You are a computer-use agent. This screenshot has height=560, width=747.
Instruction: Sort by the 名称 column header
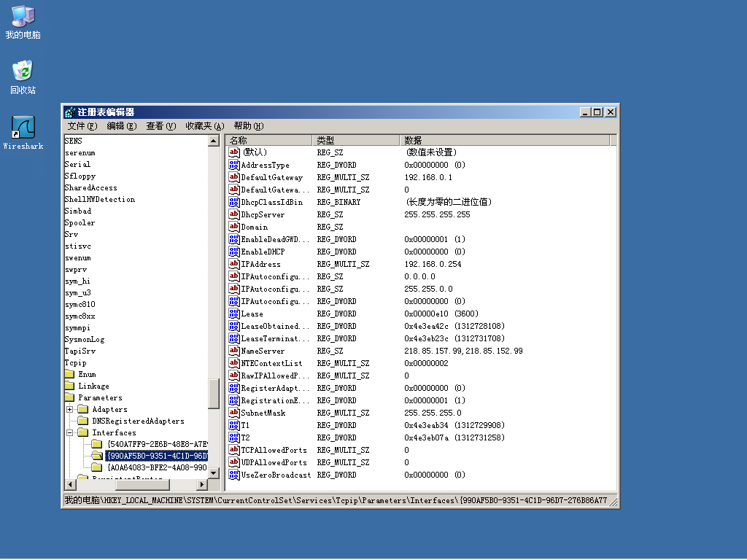coord(269,140)
